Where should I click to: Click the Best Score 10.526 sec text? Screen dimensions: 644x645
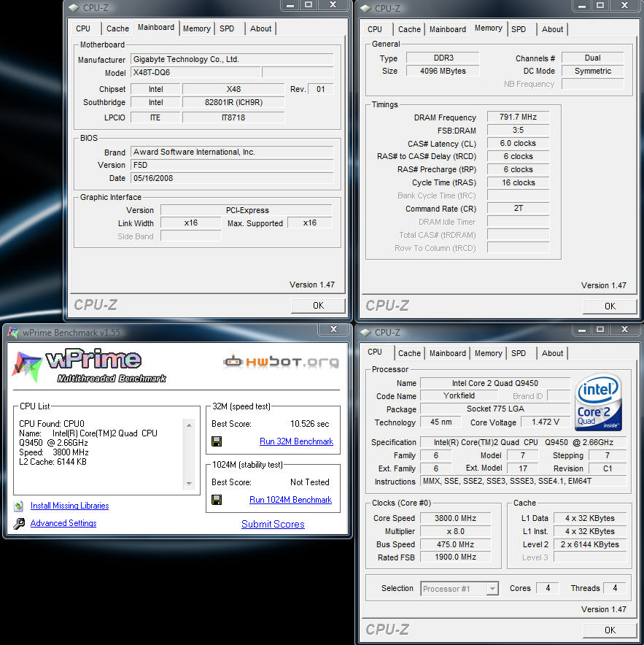point(310,424)
